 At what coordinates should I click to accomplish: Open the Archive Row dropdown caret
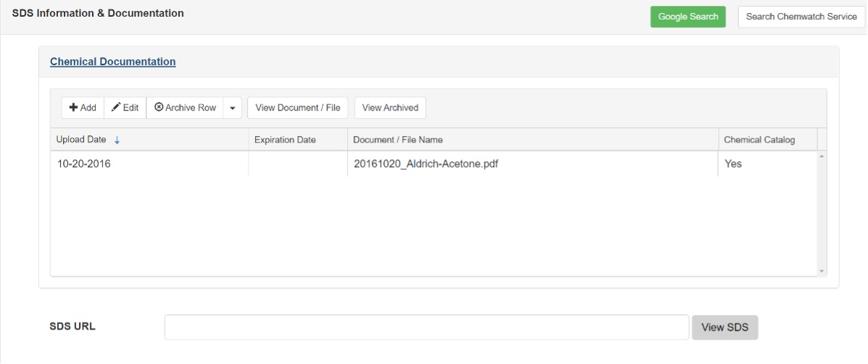tap(232, 108)
